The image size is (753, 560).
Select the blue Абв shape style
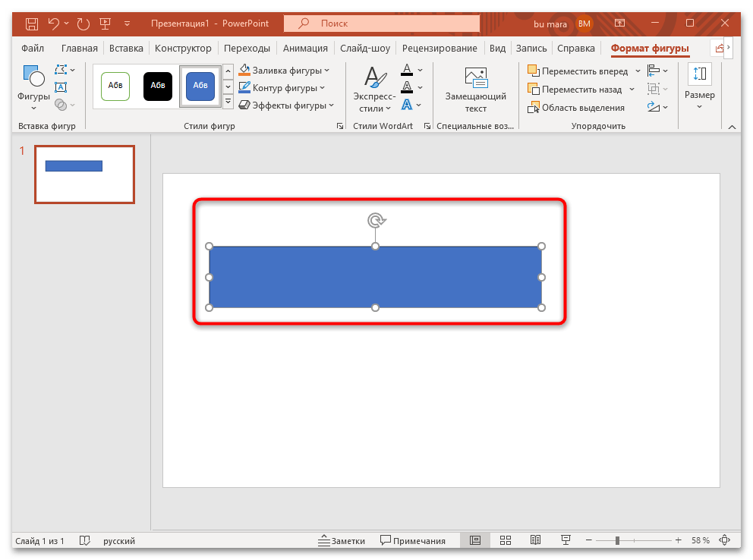click(200, 87)
